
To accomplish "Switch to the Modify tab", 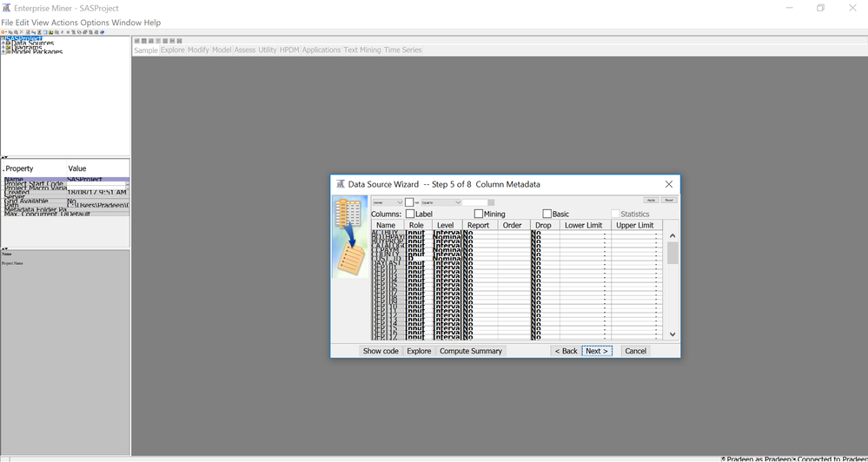I will tap(198, 49).
